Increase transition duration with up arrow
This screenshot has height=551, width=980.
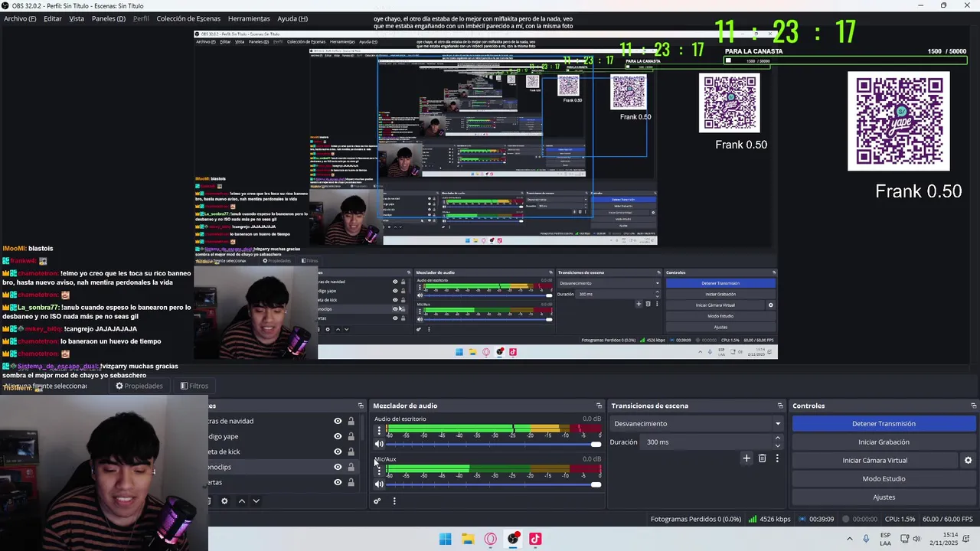[778, 439]
